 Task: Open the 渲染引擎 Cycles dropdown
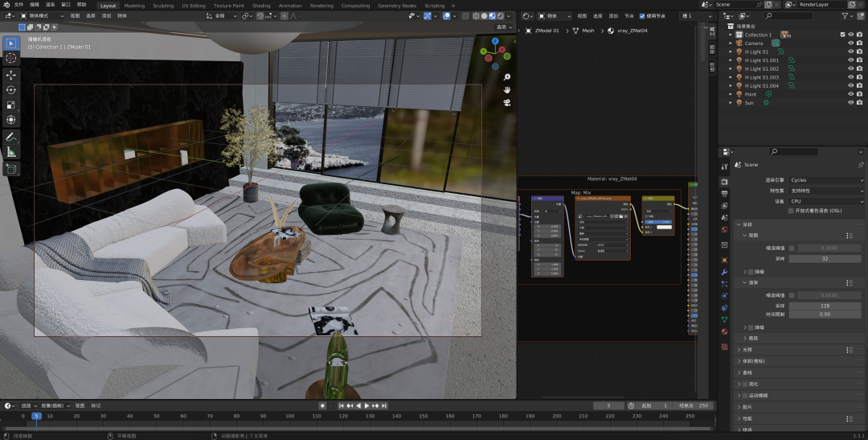tap(826, 180)
